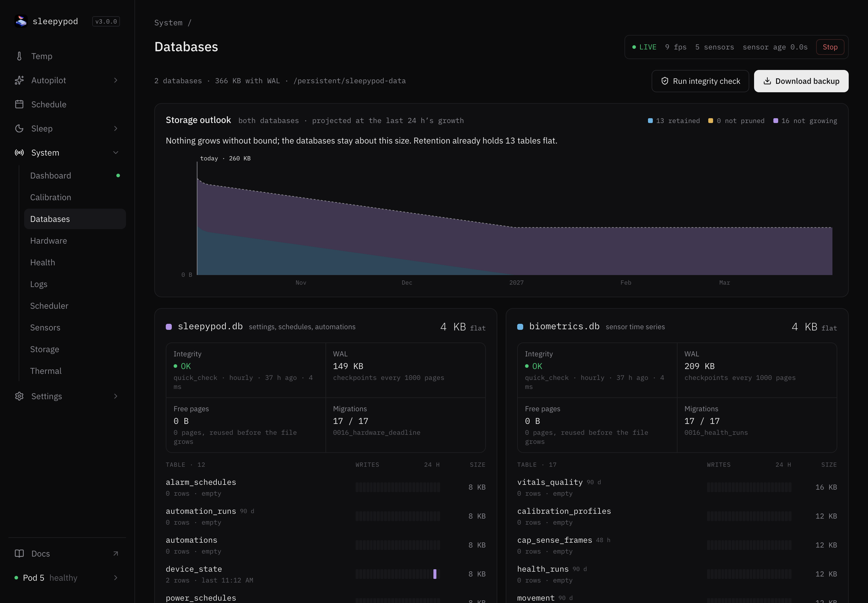Click the 'today · 260 KB' chart marker

(225, 158)
